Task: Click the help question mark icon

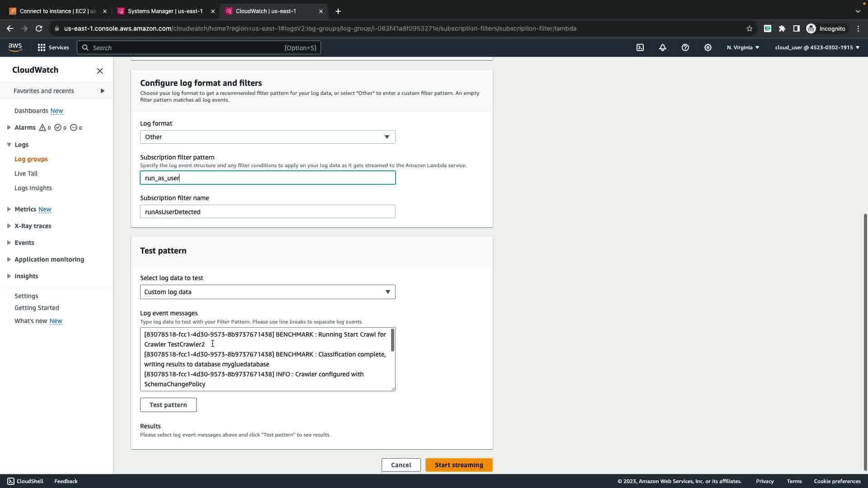Action: coord(685,47)
